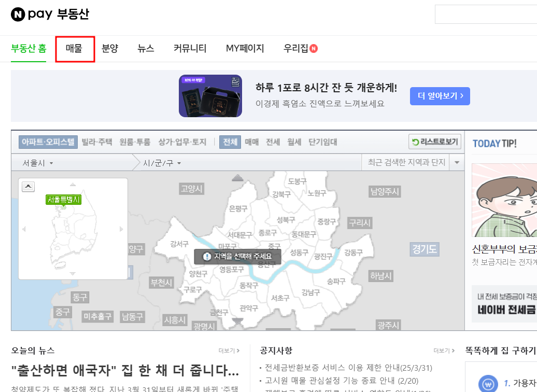Image resolution: width=537 pixels, height=392 pixels.
Task: Click the left arrow beside the minimap
Action: click(x=24, y=229)
